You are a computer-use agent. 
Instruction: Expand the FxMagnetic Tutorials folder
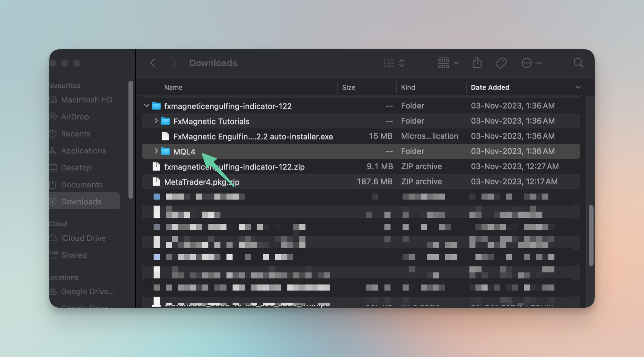click(x=156, y=121)
